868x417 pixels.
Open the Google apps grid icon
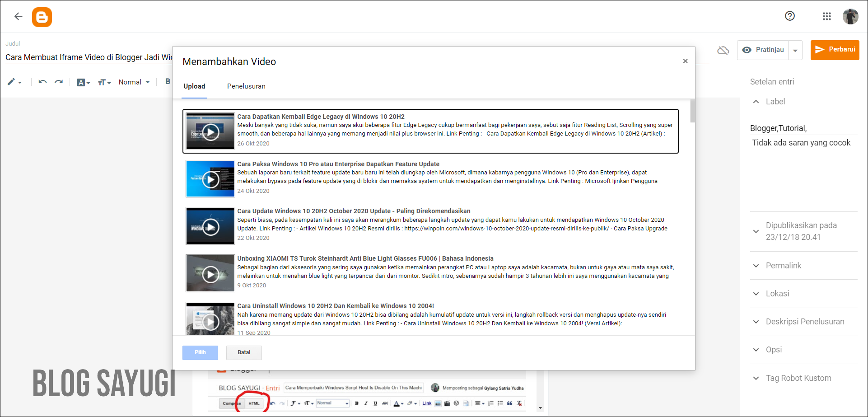(827, 16)
